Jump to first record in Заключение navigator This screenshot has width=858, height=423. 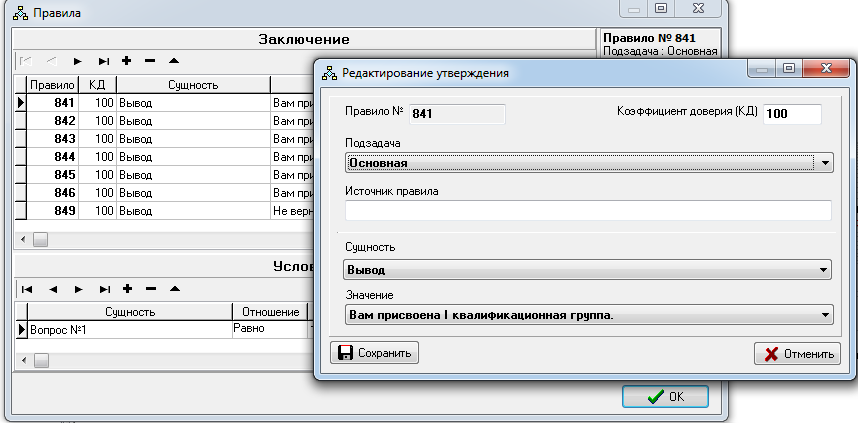[25, 61]
